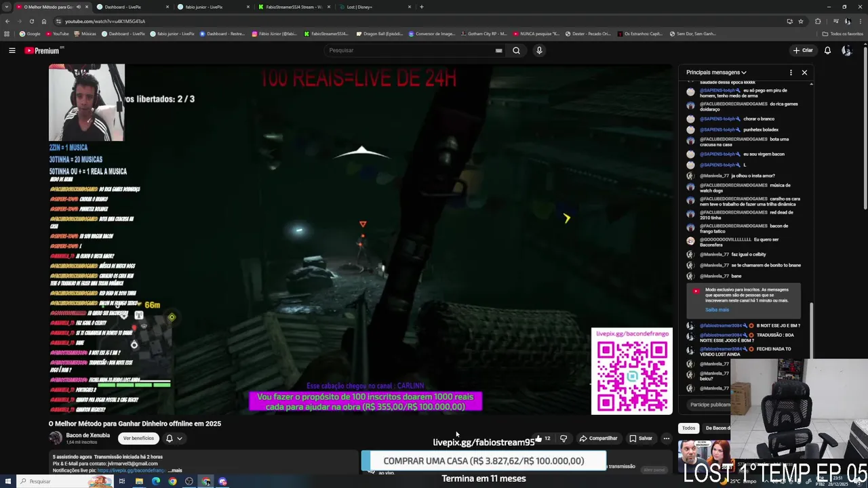
Task: Open the Músicas bookmark folder
Action: (85, 34)
